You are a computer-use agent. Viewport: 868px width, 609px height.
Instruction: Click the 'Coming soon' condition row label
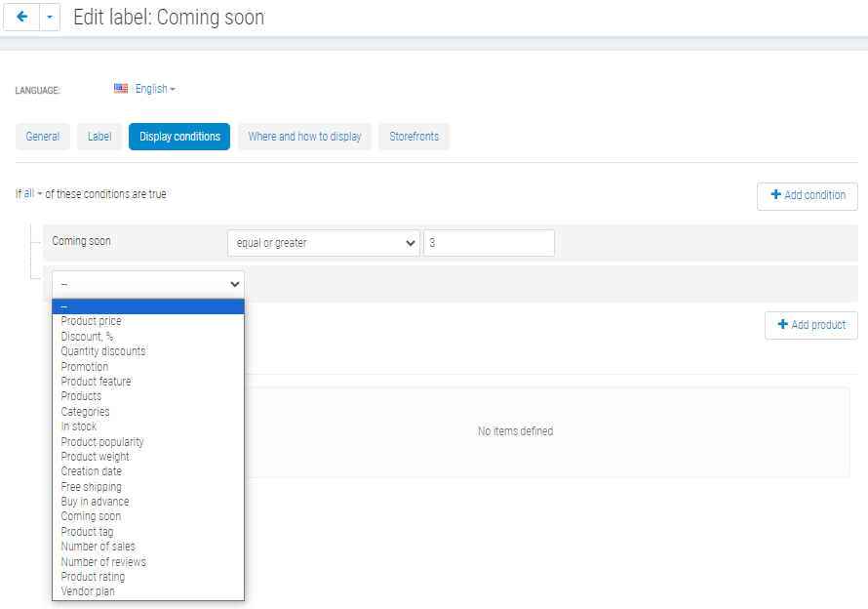[81, 241]
